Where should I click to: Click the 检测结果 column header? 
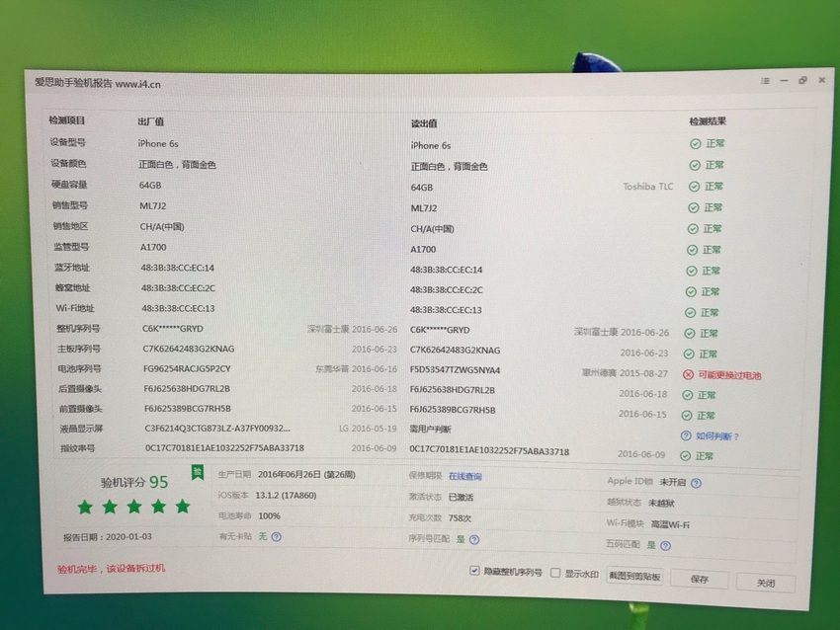(x=708, y=121)
